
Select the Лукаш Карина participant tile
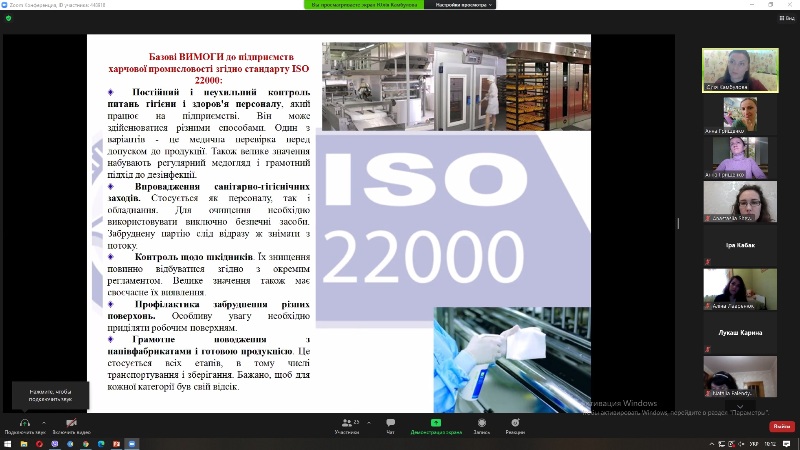click(740, 333)
